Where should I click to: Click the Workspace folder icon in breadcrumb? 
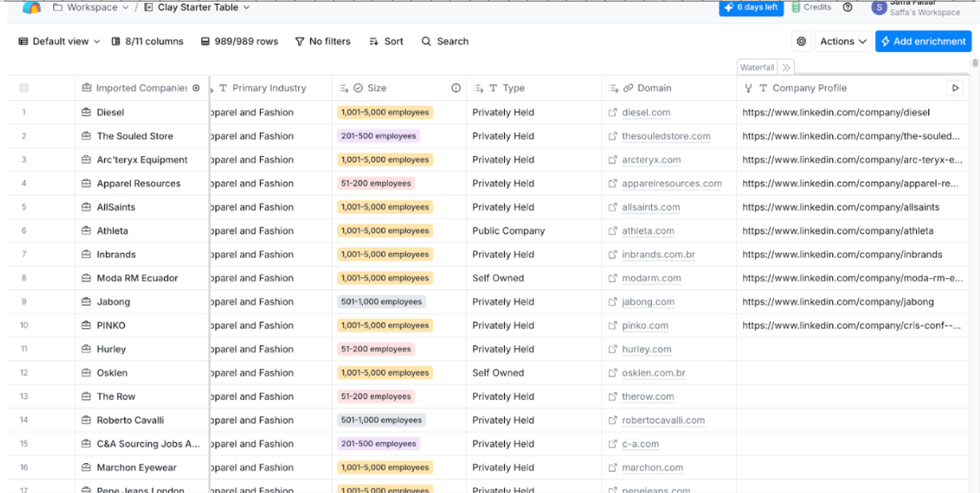coord(58,7)
